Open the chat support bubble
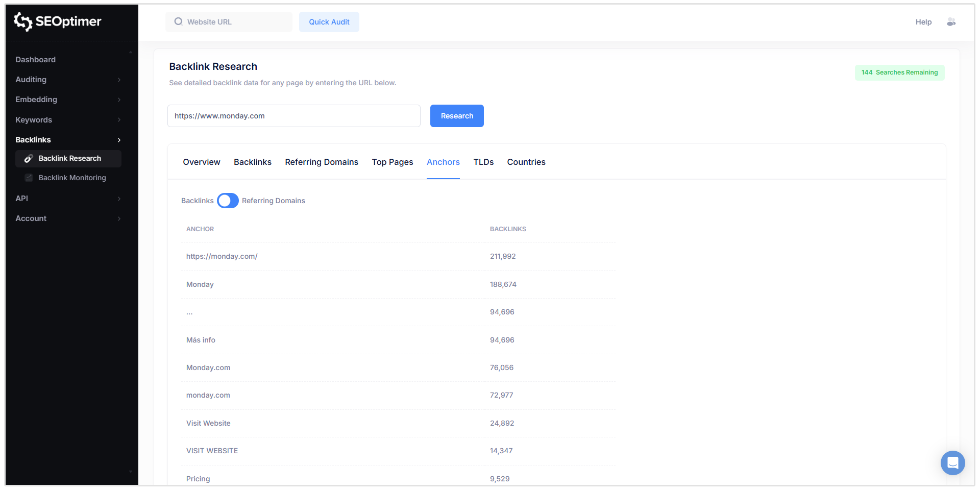 click(x=952, y=462)
